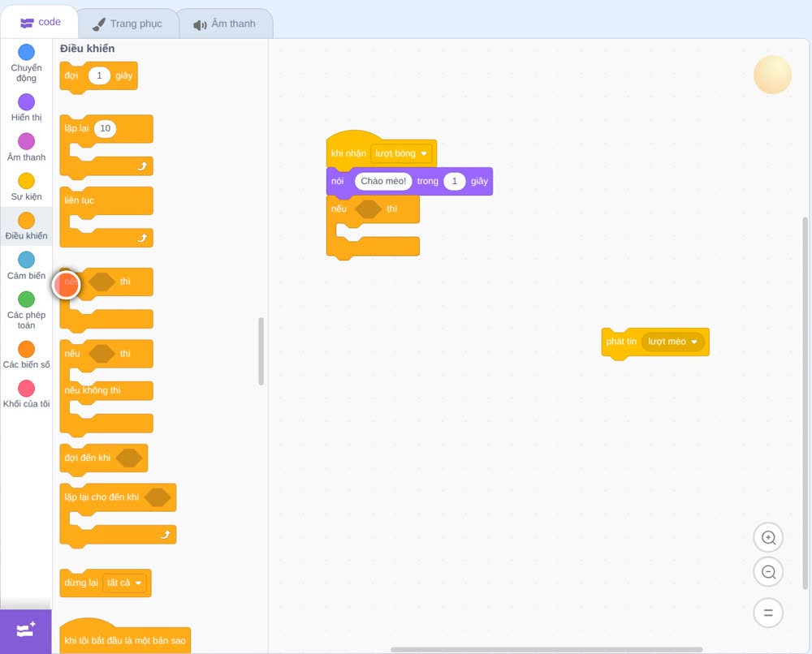Reset workspace zoom to default
Image resolution: width=812 pixels, height=654 pixels.
tap(768, 613)
